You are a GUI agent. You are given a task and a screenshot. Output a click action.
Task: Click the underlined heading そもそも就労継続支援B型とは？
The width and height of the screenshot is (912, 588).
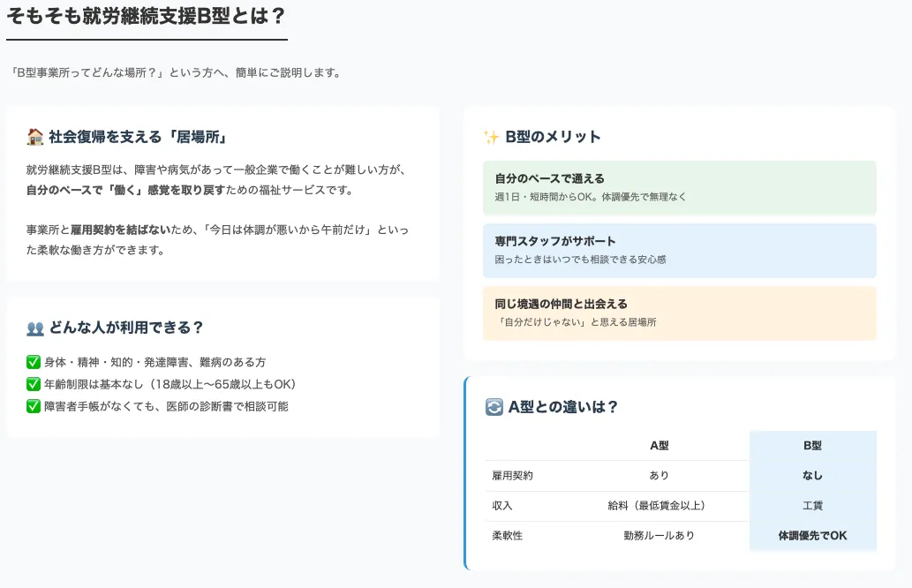click(x=147, y=16)
